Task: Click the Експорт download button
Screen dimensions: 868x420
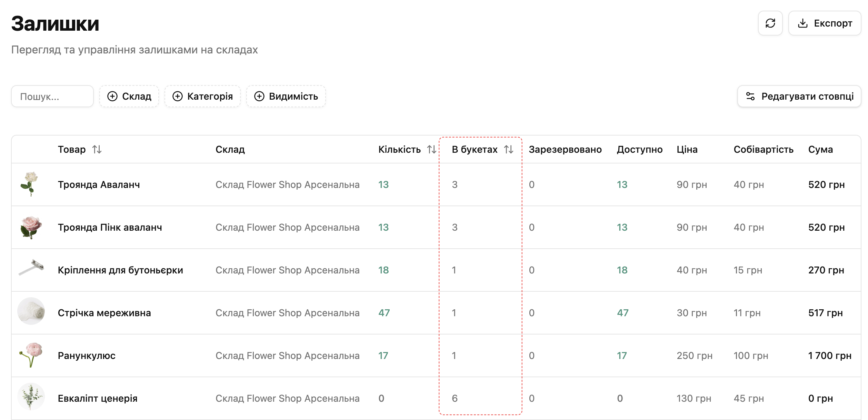Action: point(824,23)
